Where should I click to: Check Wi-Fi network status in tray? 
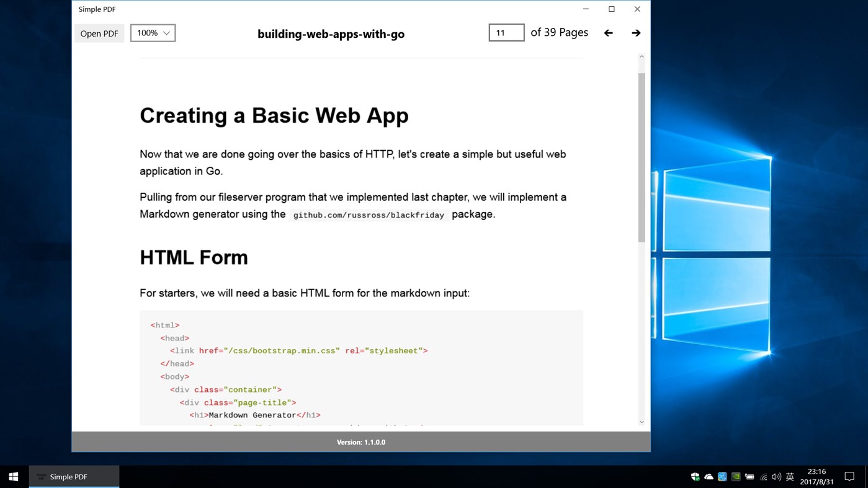(x=763, y=476)
